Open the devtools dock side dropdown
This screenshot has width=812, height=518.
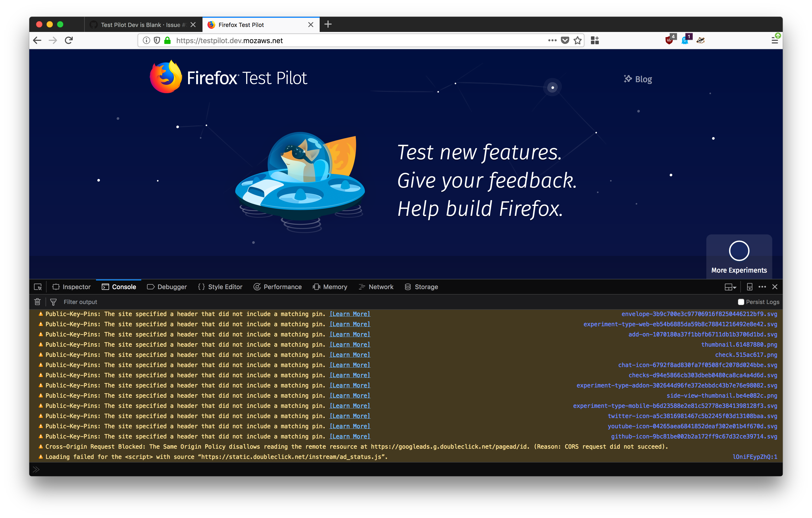(x=730, y=287)
